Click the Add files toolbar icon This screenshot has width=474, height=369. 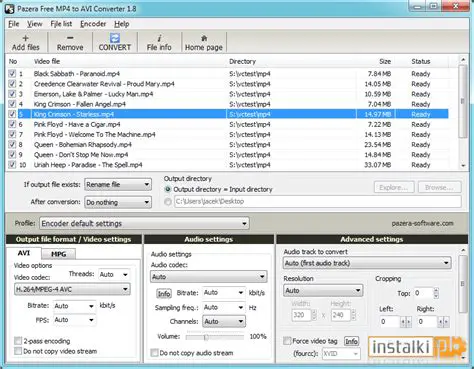pyautogui.click(x=26, y=42)
